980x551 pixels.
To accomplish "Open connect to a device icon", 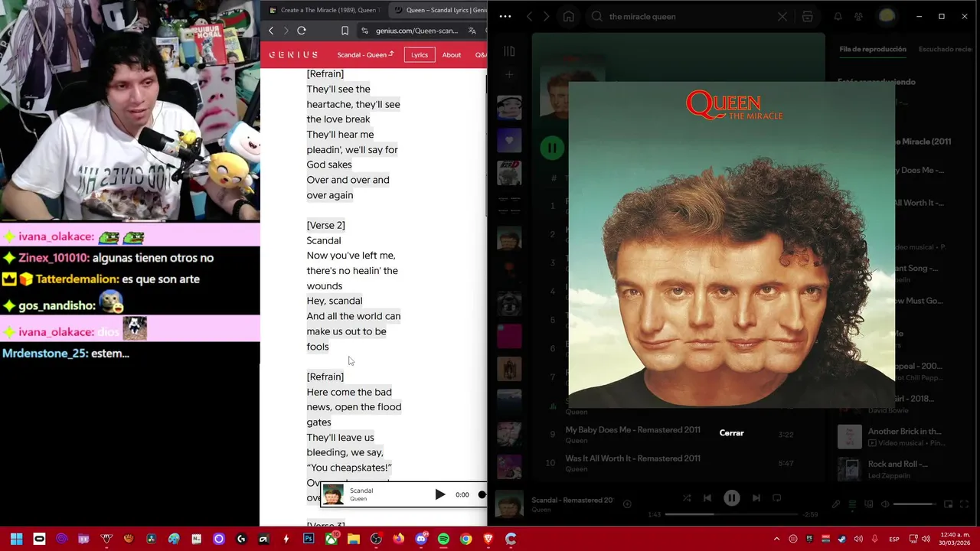I will (x=869, y=504).
